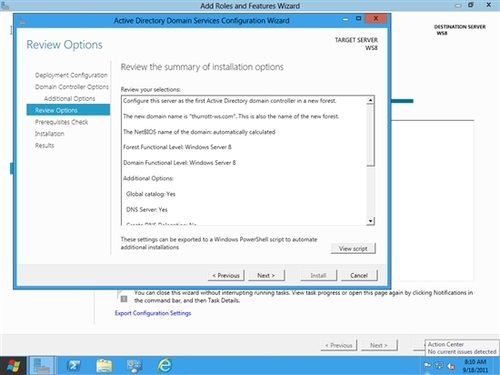Open Internet Explorer from the taskbar
This screenshot has width=500, height=375.
point(164,365)
